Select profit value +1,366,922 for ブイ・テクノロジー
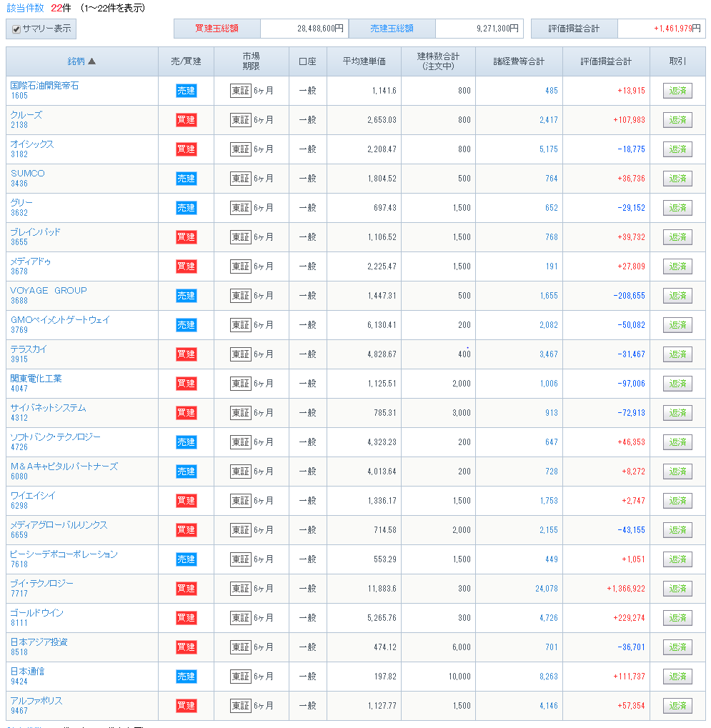This screenshot has width=711, height=728. (x=625, y=588)
